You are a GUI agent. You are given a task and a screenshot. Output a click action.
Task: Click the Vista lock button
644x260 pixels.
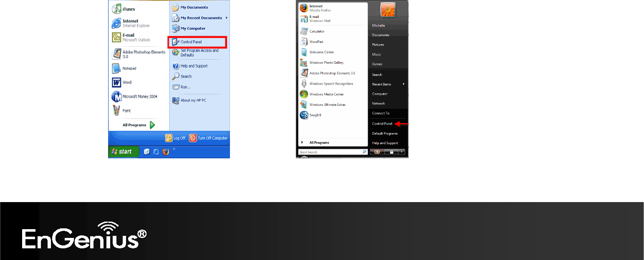[392, 152]
